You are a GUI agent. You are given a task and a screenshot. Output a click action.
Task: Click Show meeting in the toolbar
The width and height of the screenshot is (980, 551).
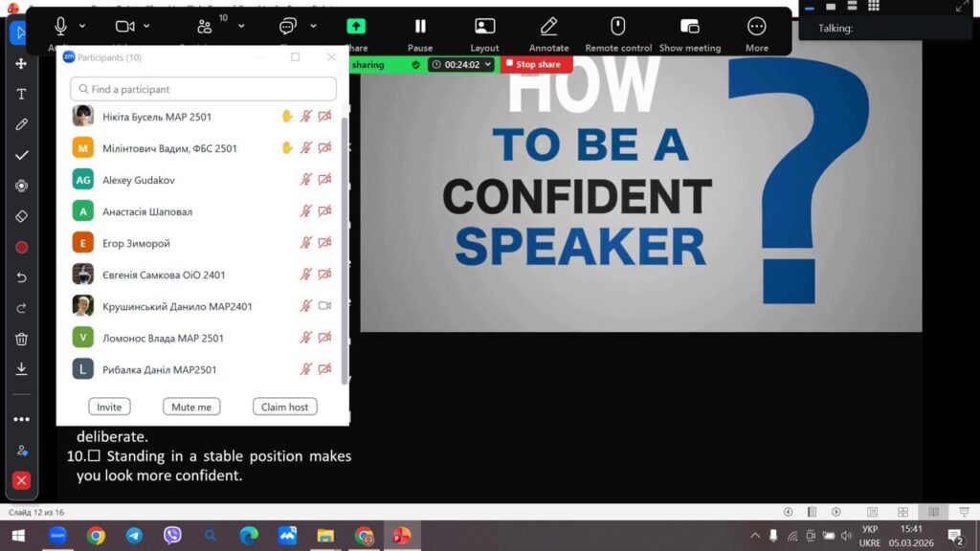tap(689, 33)
